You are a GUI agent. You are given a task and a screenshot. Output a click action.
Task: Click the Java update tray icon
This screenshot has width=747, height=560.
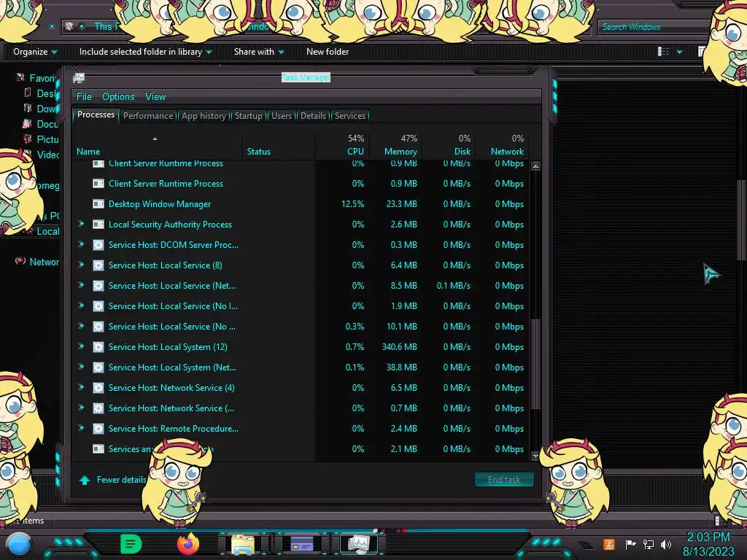pos(609,544)
